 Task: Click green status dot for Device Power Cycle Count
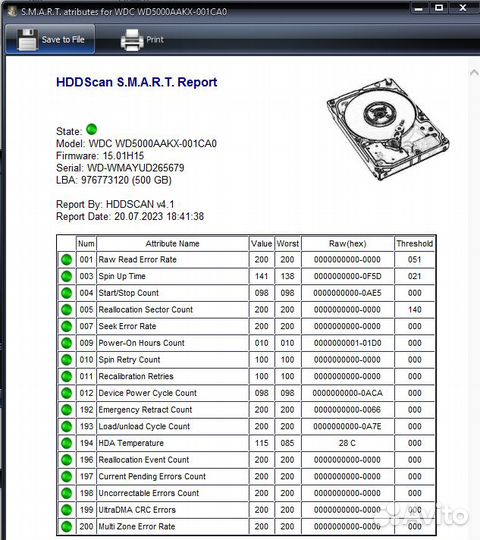point(66,393)
